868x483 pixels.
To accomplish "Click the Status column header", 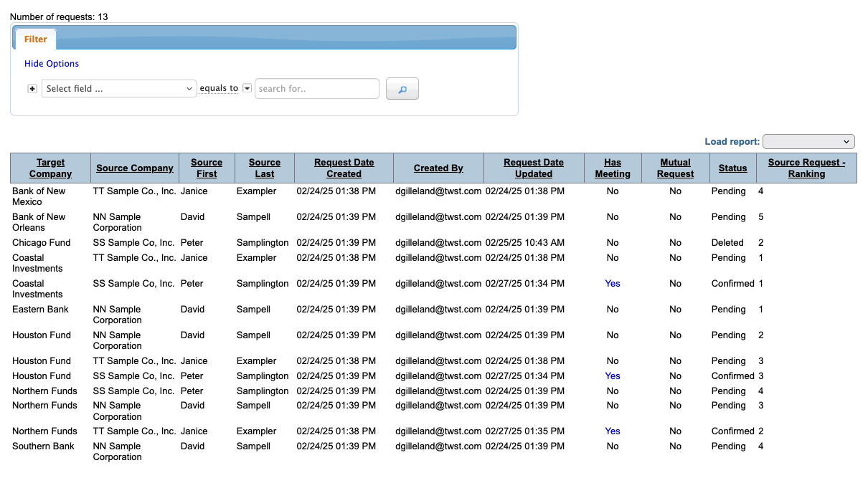I will point(732,168).
